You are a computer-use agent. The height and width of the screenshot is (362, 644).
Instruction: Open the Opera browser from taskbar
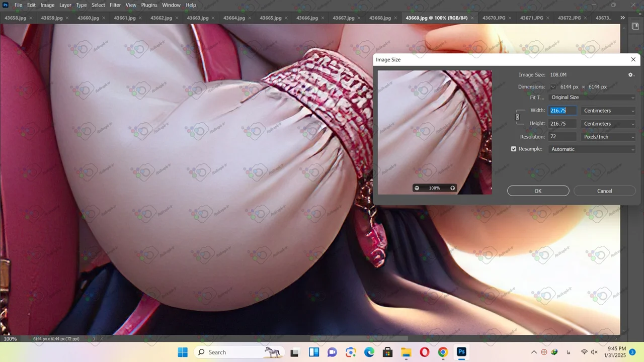click(424, 352)
